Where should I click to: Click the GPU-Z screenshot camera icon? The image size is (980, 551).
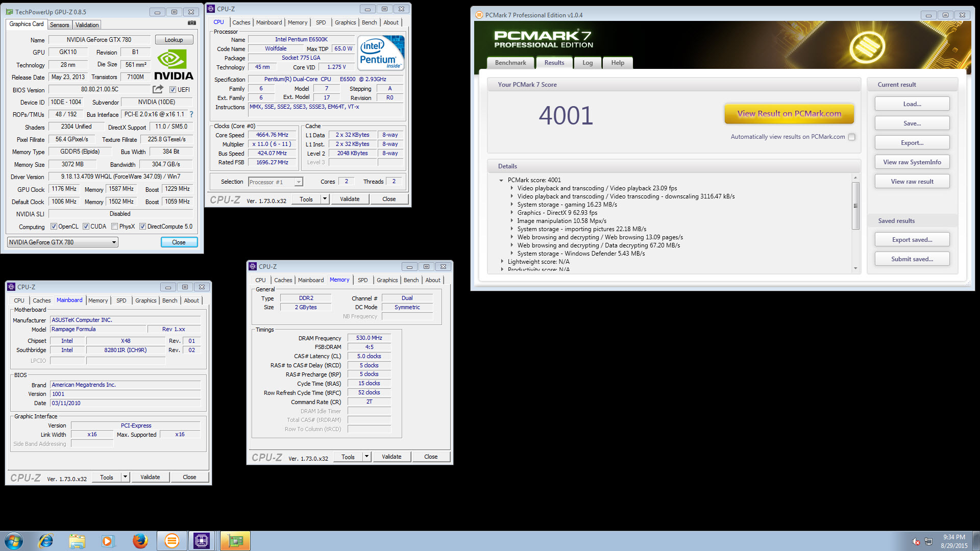pos(192,23)
